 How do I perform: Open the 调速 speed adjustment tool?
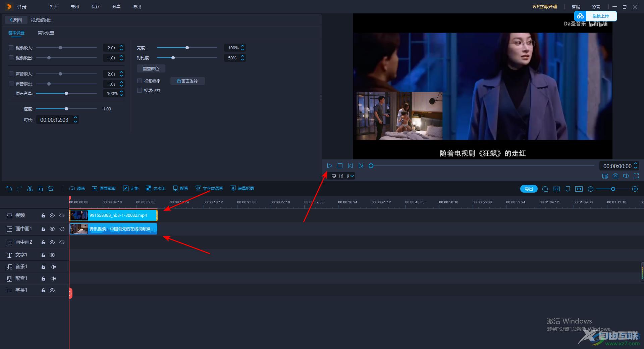click(x=77, y=189)
